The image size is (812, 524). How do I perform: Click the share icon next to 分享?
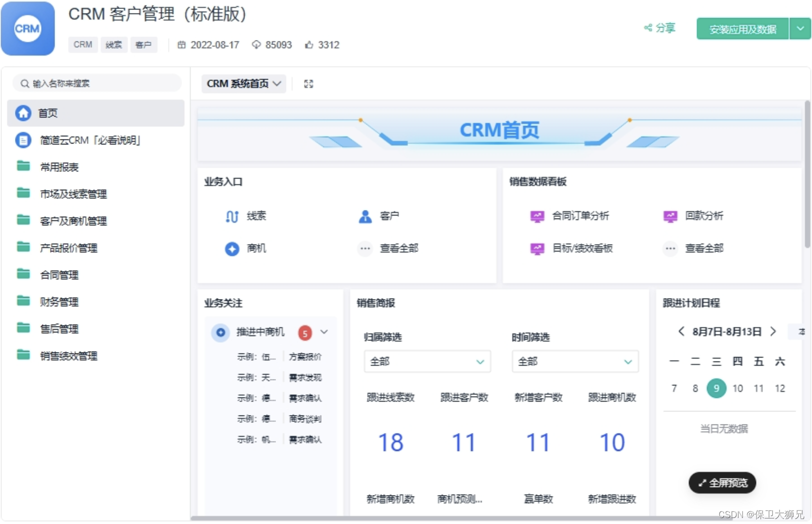(x=648, y=27)
